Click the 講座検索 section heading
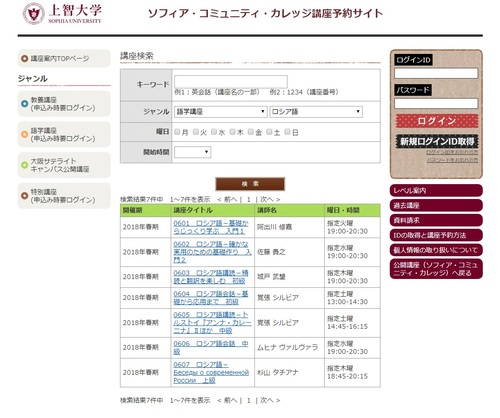 pyautogui.click(x=137, y=56)
